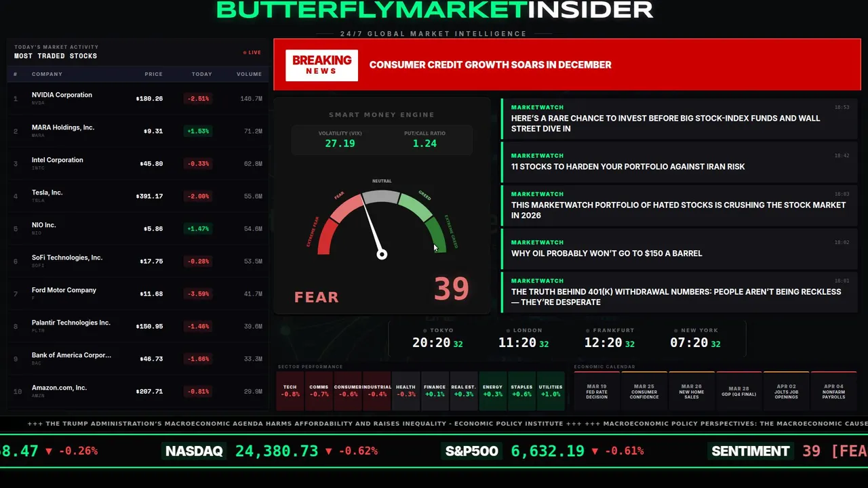Click the London clock
The height and width of the screenshot is (488, 868).
pos(523,339)
